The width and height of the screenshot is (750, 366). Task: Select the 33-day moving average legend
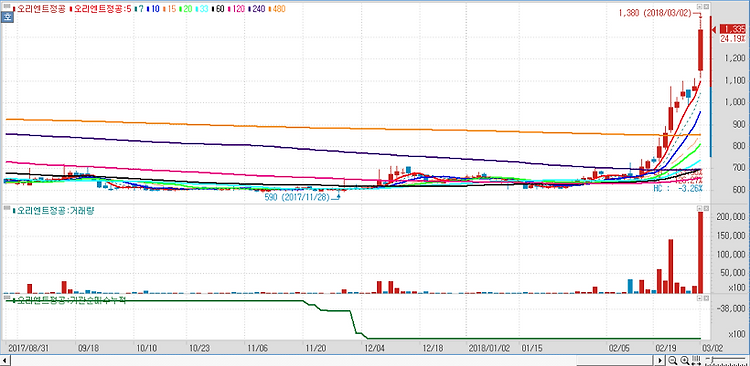(202, 8)
